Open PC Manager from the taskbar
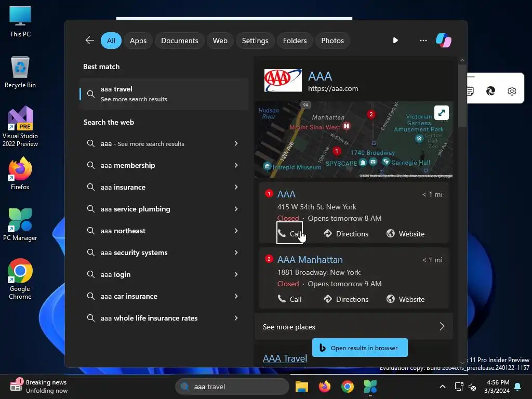532x399 pixels. [370, 387]
